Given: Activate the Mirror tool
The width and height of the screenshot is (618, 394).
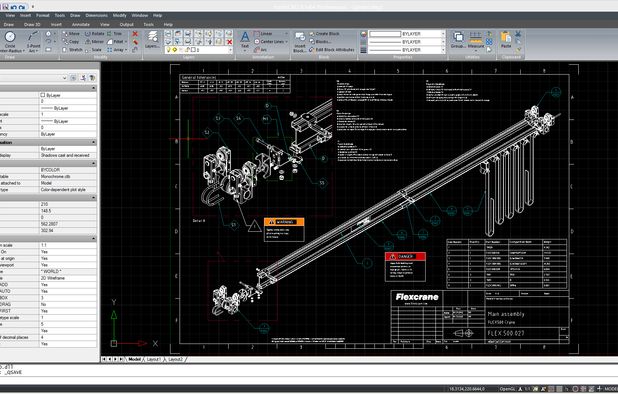Looking at the screenshot, I should 95,42.
